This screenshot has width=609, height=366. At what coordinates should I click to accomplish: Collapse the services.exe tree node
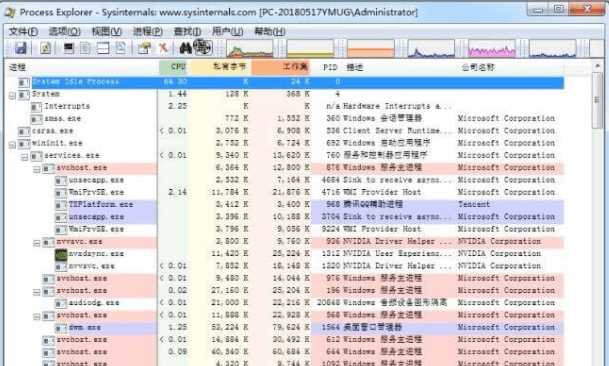25,157
